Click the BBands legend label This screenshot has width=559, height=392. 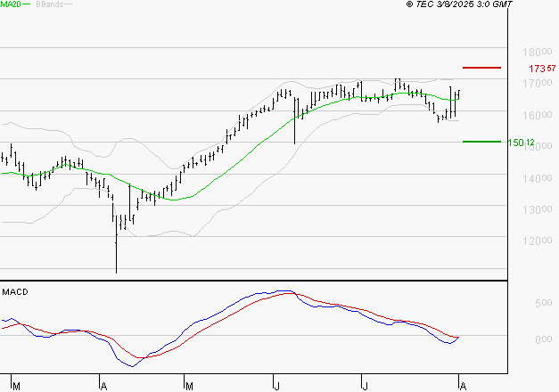[x=50, y=4]
